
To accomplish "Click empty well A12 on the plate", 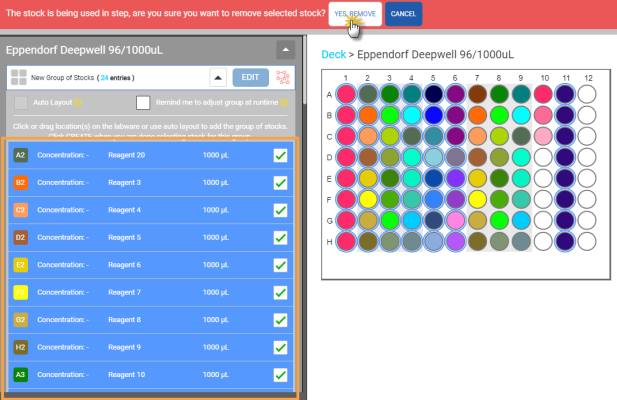I will pyautogui.click(x=589, y=93).
